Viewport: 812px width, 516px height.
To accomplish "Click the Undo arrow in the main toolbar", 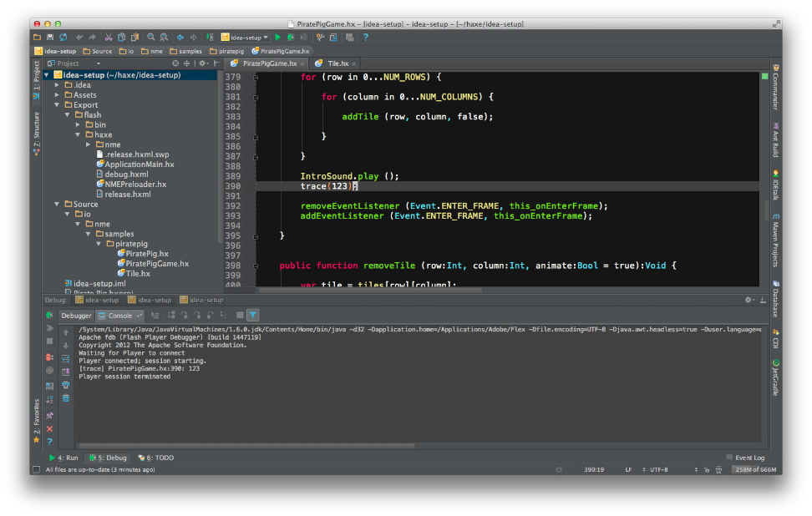I will coord(79,38).
